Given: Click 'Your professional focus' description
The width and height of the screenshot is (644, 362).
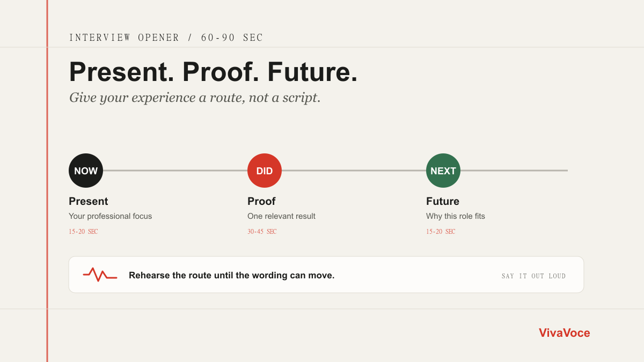Looking at the screenshot, I should coord(110,216).
